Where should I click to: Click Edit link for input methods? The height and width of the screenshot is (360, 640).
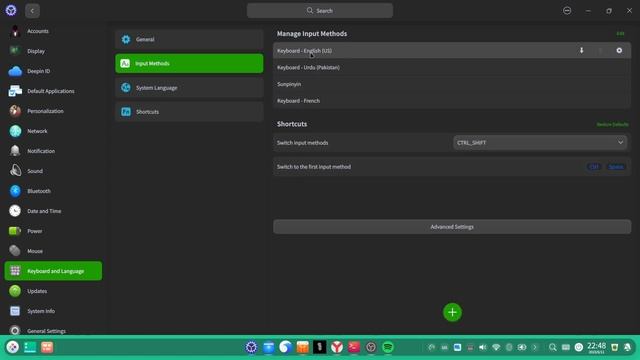point(620,34)
